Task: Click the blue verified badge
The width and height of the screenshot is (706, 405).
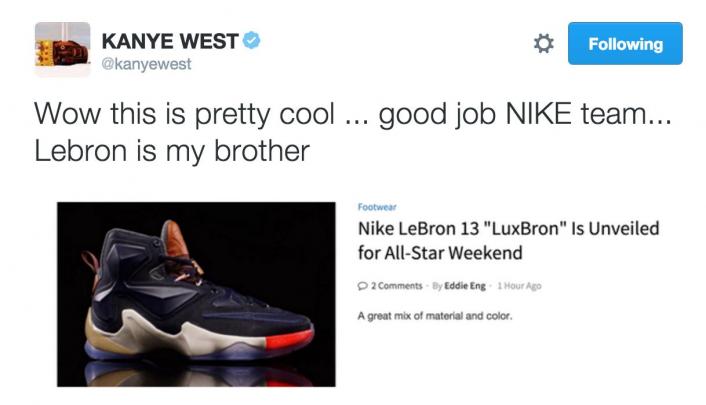Action: 252,40
